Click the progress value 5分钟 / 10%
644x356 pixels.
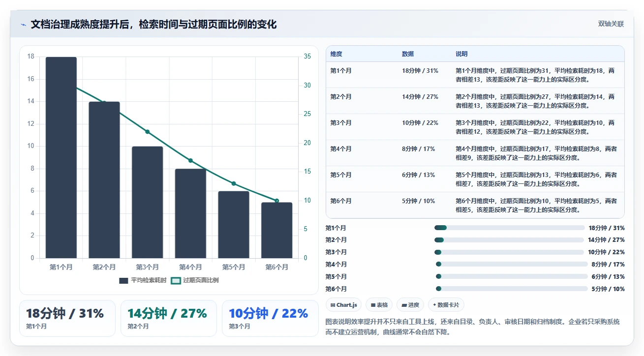608,289
